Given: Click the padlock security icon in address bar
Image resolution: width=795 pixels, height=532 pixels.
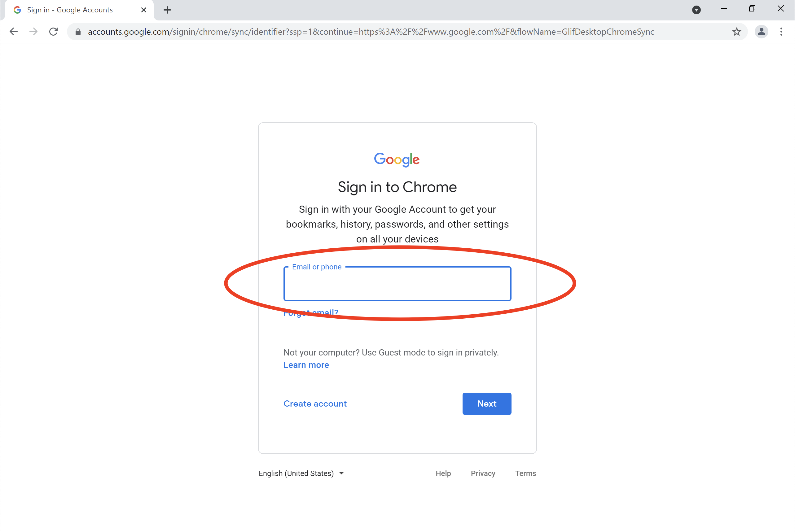Looking at the screenshot, I should [78, 32].
